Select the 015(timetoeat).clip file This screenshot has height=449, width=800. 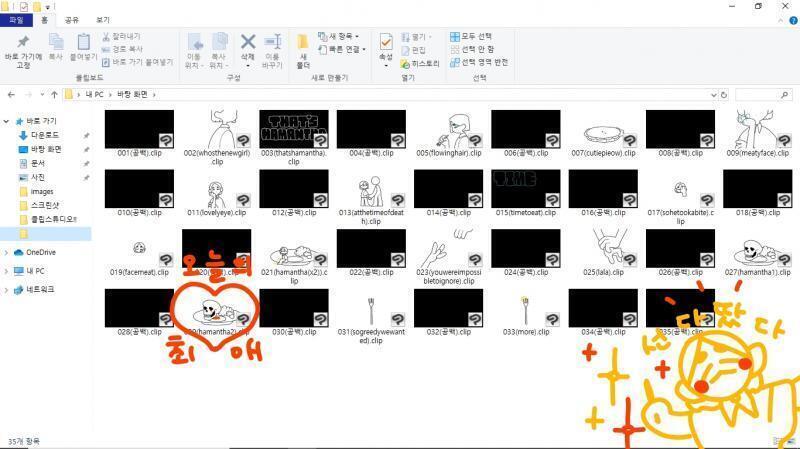pos(526,193)
